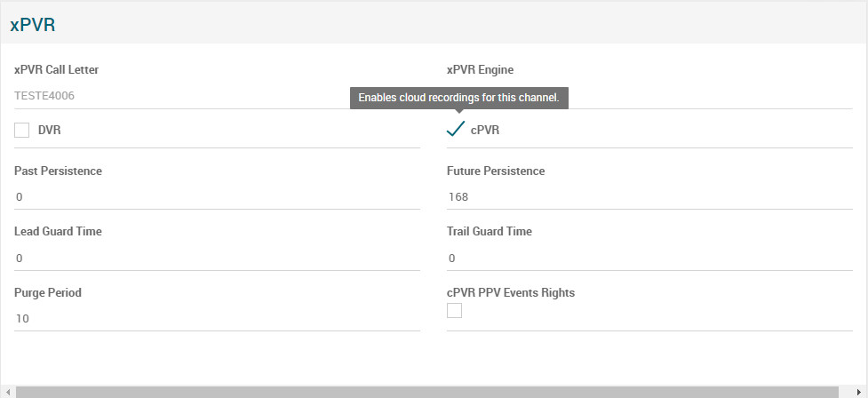Uncheck the cPVR checkmark
The image size is (868, 398).
click(x=456, y=130)
